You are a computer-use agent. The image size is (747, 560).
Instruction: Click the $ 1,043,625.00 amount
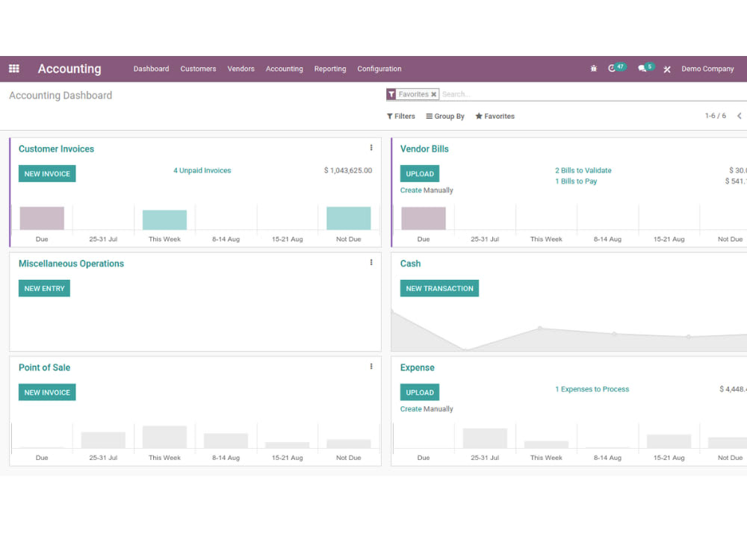pyautogui.click(x=348, y=170)
